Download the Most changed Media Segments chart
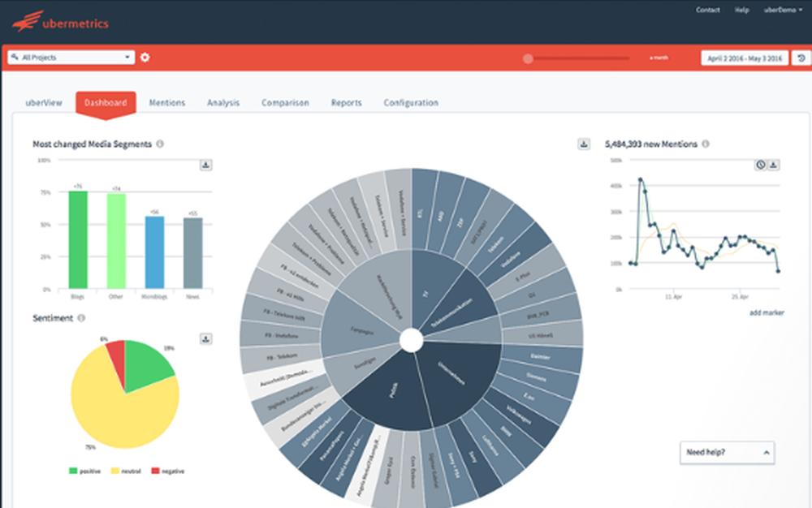Screen dimensions: 812x508 tap(205, 165)
